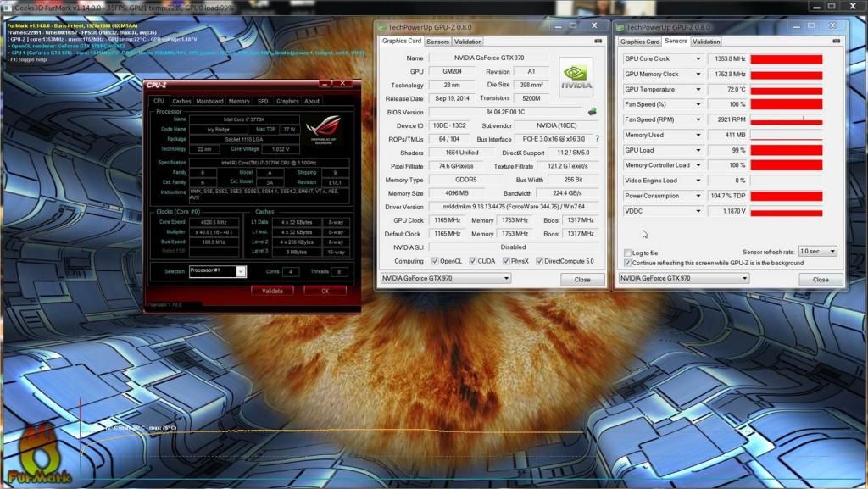Uncheck Continue refreshing while GPU-Z in background
The height and width of the screenshot is (489, 868).
pos(627,263)
